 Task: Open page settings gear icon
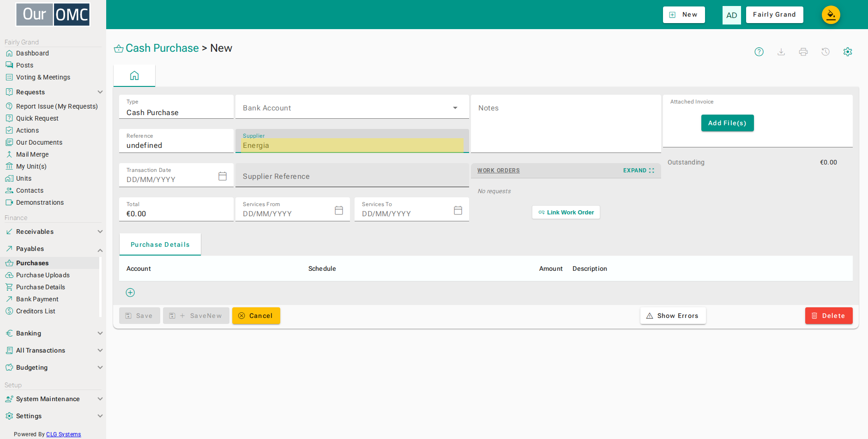click(848, 52)
